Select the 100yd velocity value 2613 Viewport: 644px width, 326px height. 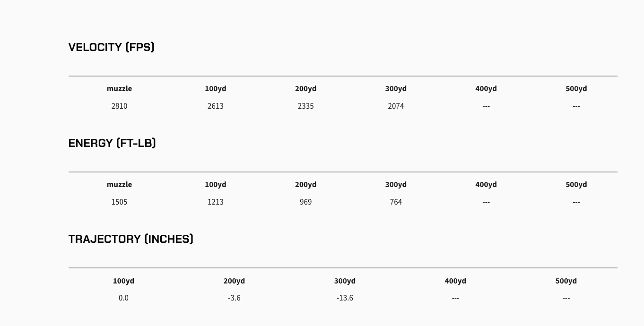tap(215, 106)
